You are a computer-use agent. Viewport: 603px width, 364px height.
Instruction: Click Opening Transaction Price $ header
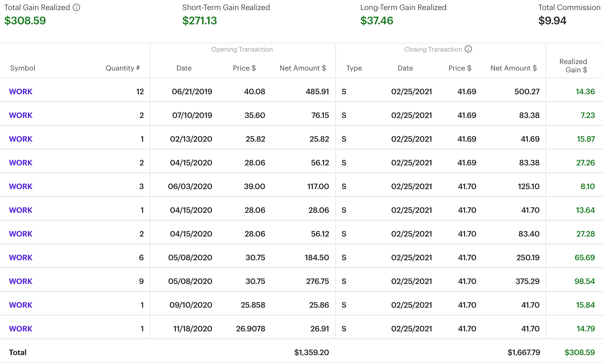(x=244, y=68)
